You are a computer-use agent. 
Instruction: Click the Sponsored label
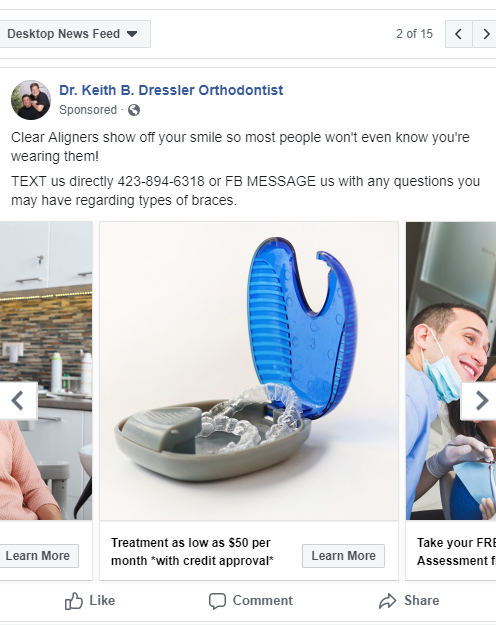click(88, 110)
